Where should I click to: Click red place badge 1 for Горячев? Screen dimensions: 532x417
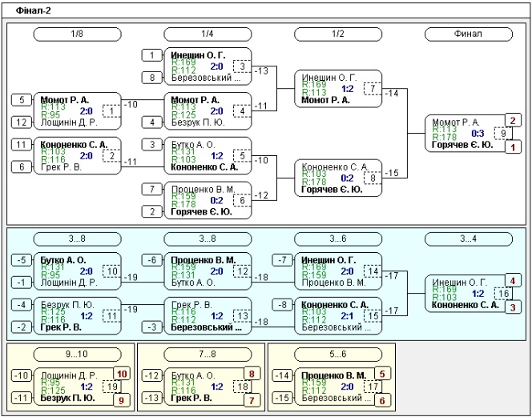[x=513, y=147]
